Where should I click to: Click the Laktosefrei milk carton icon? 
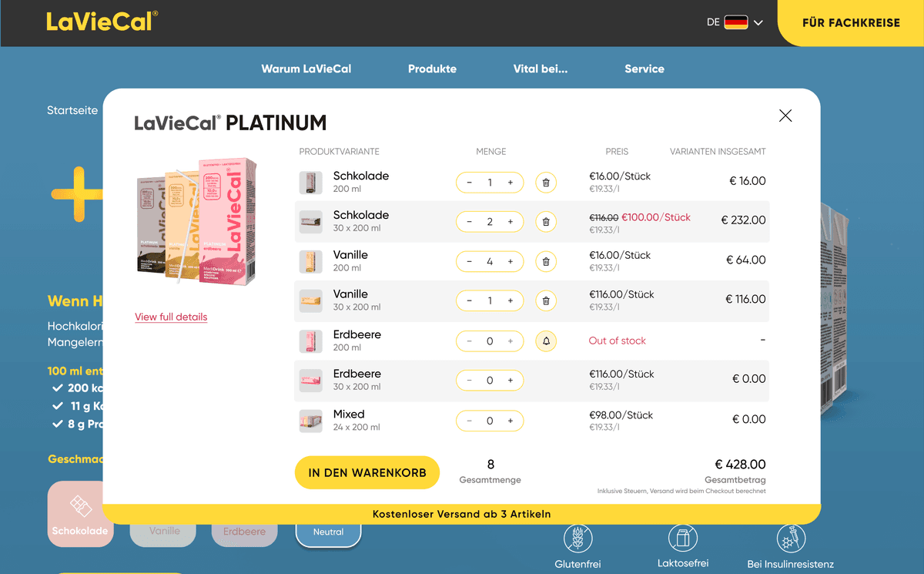coord(682,537)
